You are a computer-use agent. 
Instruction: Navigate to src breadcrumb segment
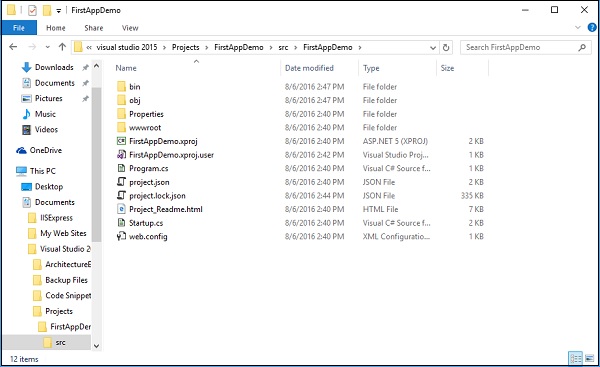pyautogui.click(x=283, y=47)
